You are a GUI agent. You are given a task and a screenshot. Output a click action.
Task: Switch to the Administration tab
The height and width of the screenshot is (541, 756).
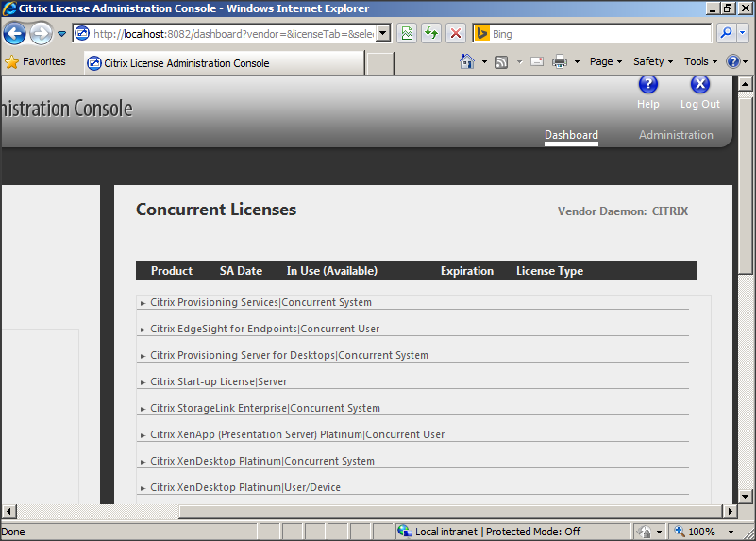click(x=676, y=135)
